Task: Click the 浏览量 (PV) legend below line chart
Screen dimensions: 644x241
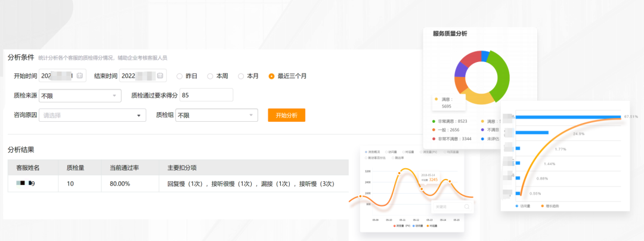Action: [401, 226]
